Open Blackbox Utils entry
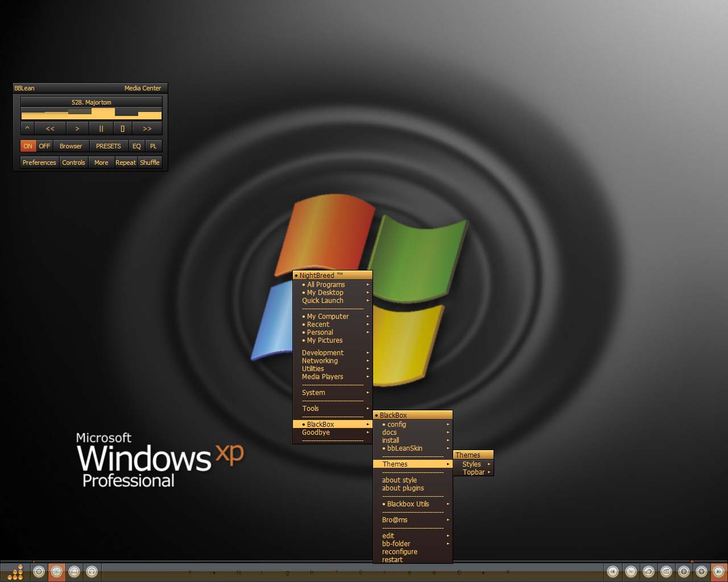Image resolution: width=728 pixels, height=582 pixels. click(x=413, y=504)
